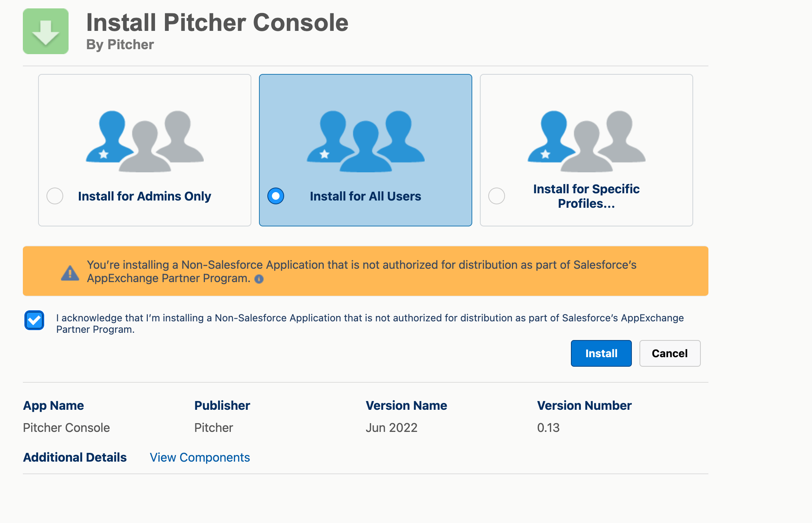Select the Install for Admins Only radio

click(x=55, y=196)
